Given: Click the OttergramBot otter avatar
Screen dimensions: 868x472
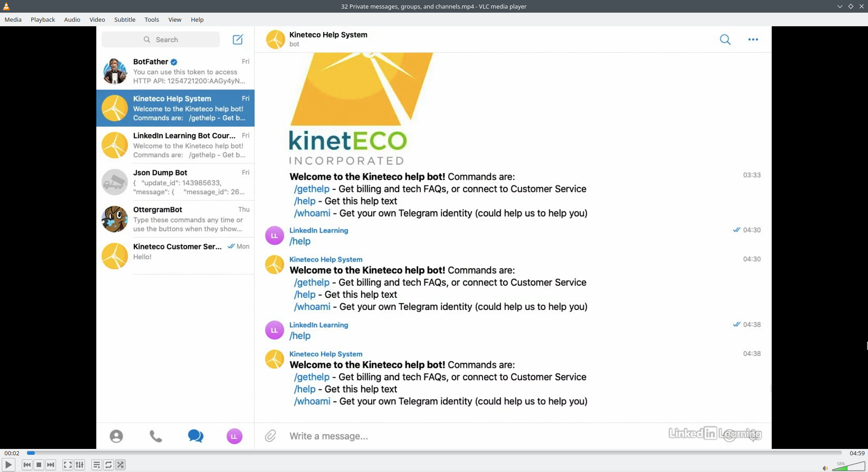Looking at the screenshot, I should [x=115, y=219].
